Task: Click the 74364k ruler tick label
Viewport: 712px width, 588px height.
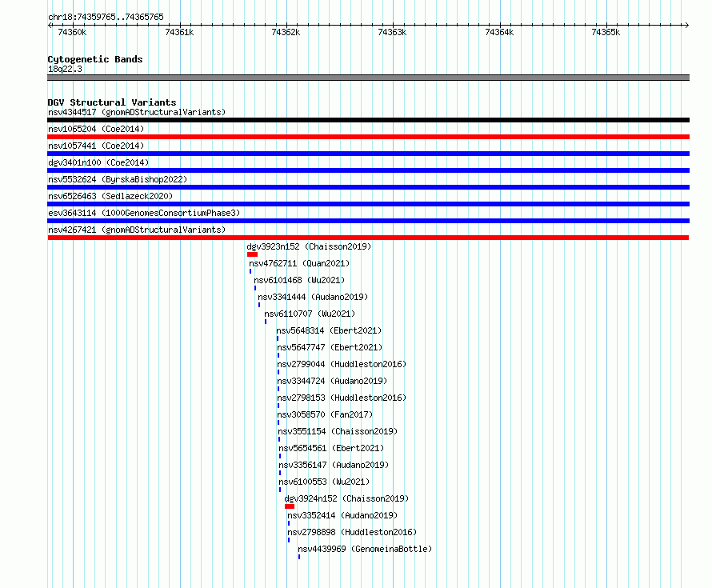Action: point(499,32)
